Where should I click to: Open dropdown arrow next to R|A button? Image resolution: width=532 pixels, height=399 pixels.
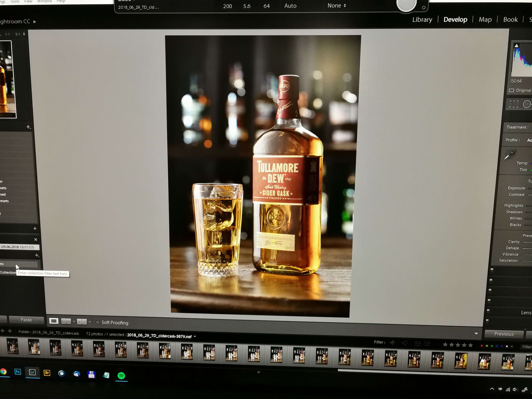pyautogui.click(x=74, y=321)
